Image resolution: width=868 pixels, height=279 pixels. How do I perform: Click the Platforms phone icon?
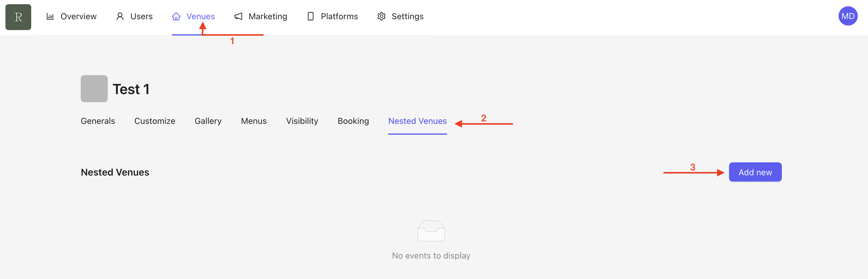[x=310, y=16]
